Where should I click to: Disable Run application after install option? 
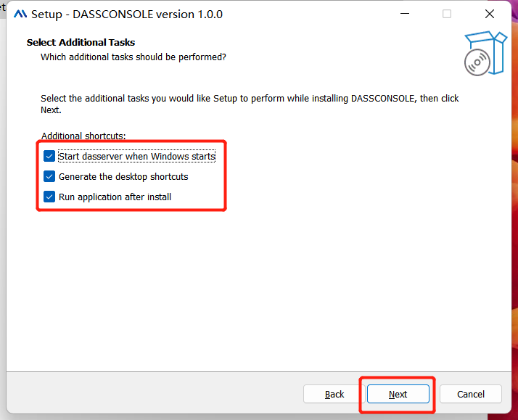pos(49,197)
